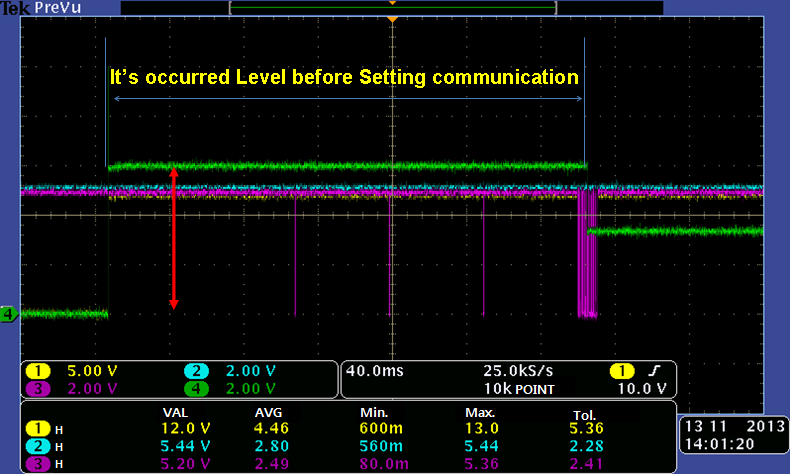The width and height of the screenshot is (790, 474).
Task: Click the Max. column header
Action: (480, 413)
